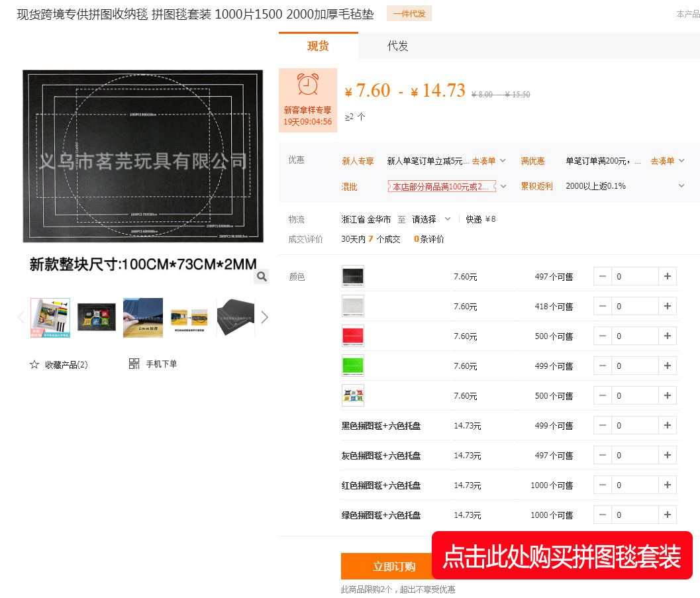Decrease quantity for tray swatch row
Image resolution: width=700 pixels, height=598 pixels.
[602, 395]
